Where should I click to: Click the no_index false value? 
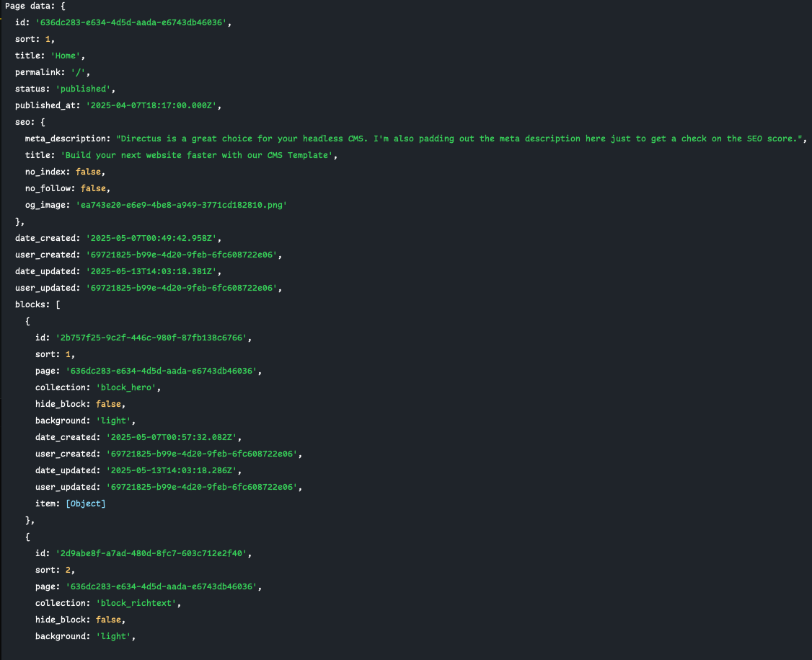(89, 172)
